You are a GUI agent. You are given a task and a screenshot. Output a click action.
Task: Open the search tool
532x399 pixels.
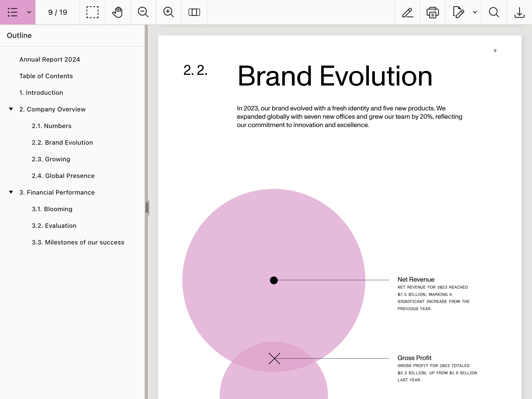494,12
